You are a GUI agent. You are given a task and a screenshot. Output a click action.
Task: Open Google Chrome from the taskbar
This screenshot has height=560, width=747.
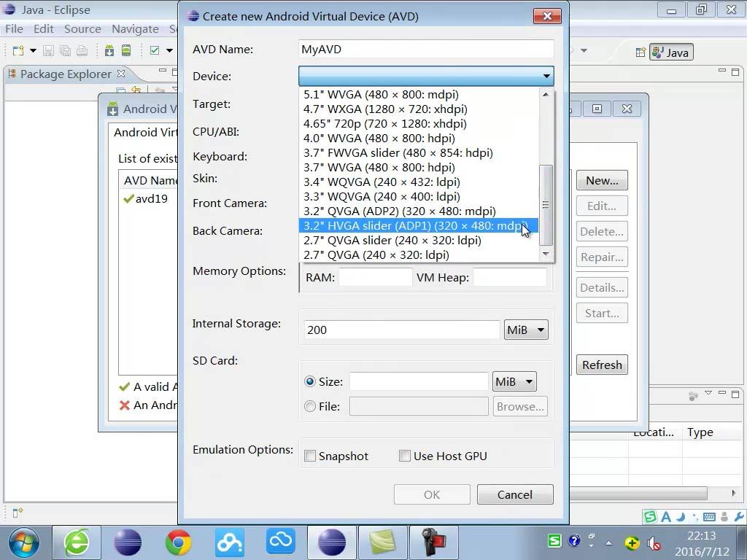point(178,542)
